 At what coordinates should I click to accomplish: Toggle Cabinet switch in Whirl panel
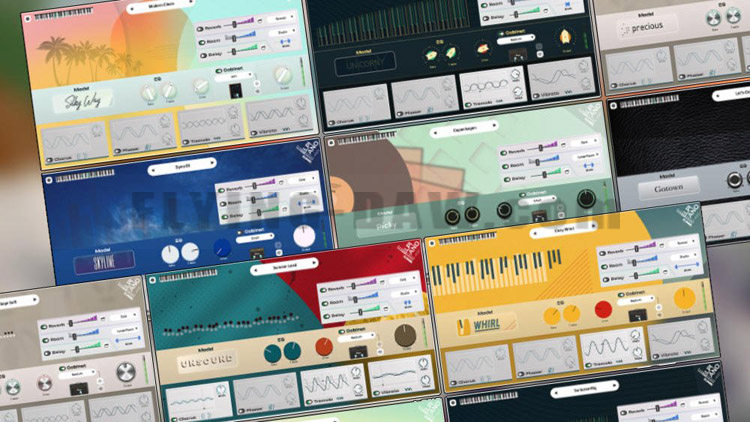pos(621,295)
